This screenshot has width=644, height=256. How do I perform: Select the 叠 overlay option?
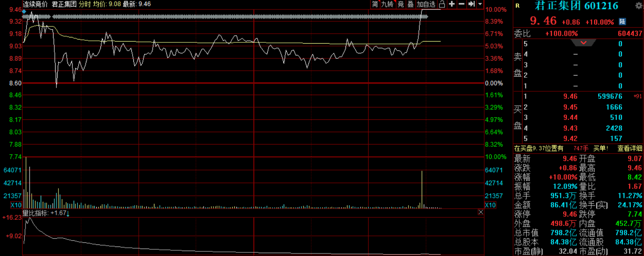pos(411,4)
